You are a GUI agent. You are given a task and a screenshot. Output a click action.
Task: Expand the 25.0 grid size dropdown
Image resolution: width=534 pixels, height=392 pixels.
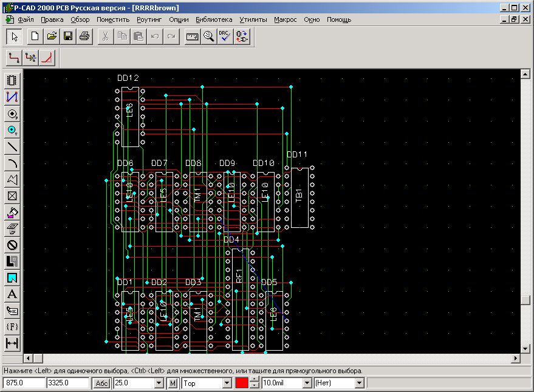coord(159,383)
